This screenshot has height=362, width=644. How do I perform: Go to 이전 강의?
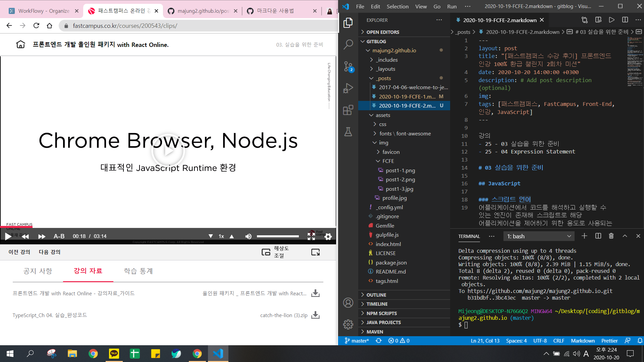click(x=19, y=252)
